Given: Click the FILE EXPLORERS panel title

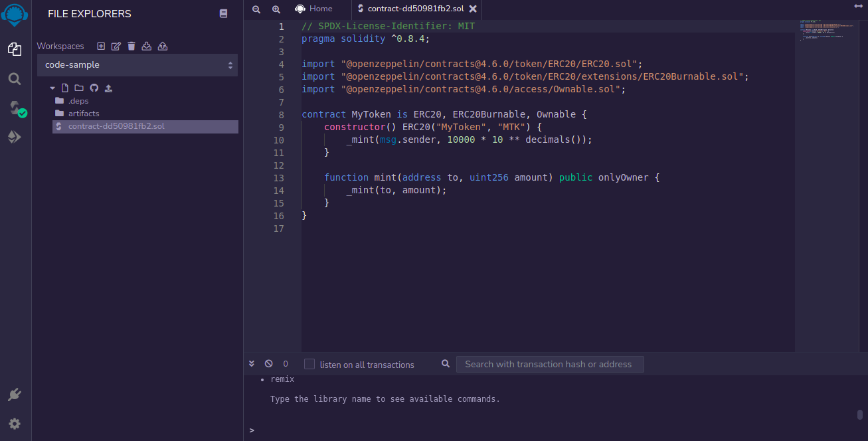Looking at the screenshot, I should 90,13.
